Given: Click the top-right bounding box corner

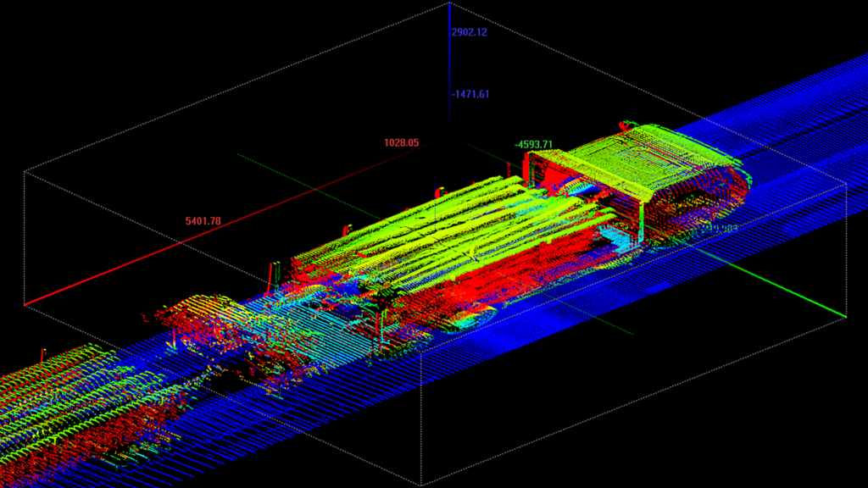Looking at the screenshot, I should [x=848, y=180].
